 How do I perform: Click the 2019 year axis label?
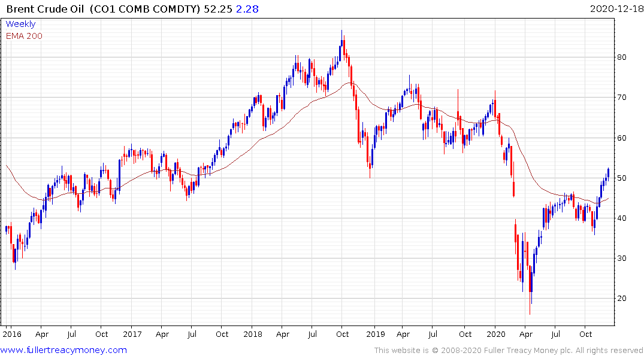point(376,334)
